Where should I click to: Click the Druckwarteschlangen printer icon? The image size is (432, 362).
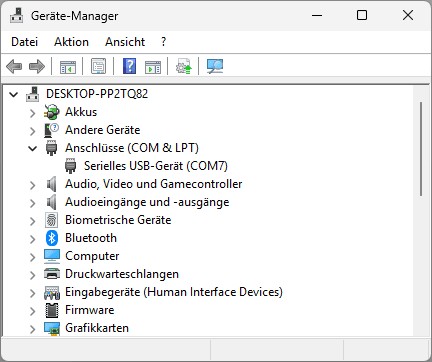pos(52,274)
